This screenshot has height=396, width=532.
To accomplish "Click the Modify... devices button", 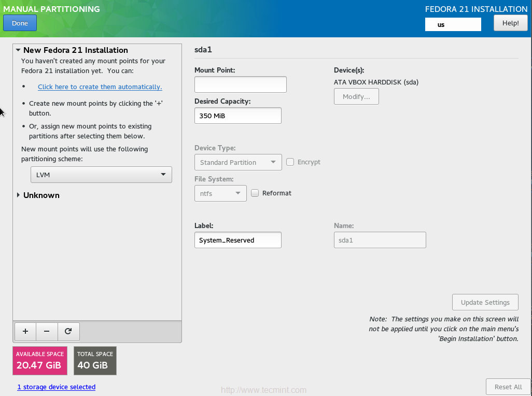I will pos(356,96).
